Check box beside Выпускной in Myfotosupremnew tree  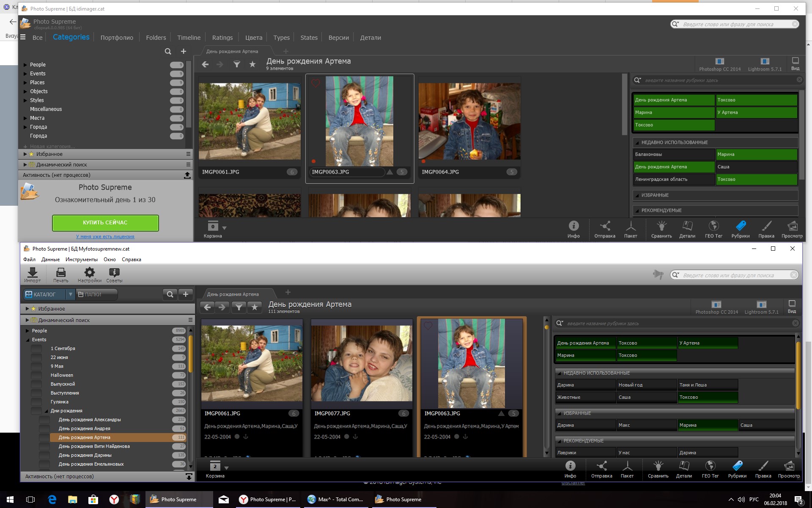point(36,384)
